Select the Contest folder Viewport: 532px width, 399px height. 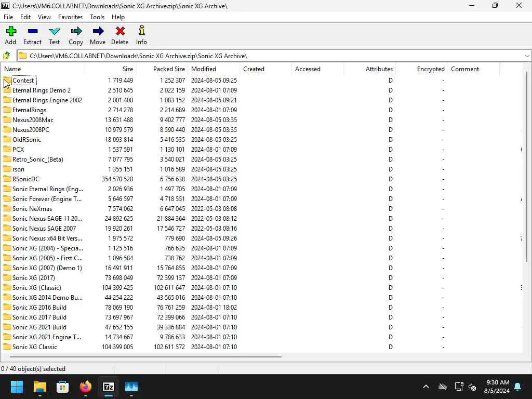point(23,81)
